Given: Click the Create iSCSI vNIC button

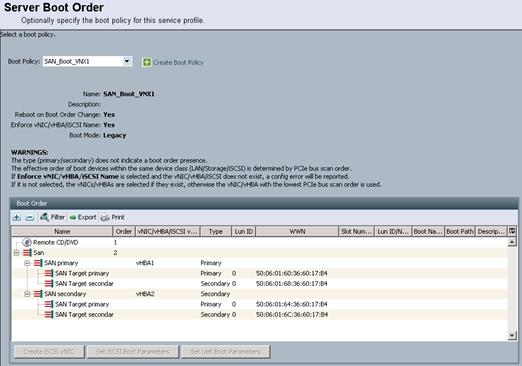Looking at the screenshot, I should point(49,352).
